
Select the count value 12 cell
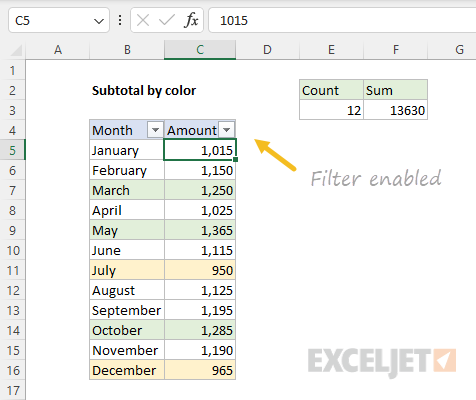click(x=331, y=110)
